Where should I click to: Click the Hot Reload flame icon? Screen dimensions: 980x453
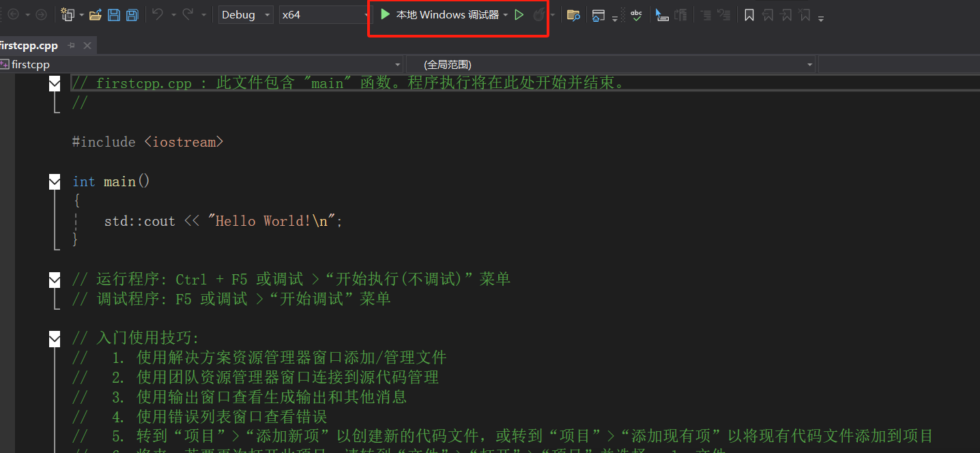[539, 14]
